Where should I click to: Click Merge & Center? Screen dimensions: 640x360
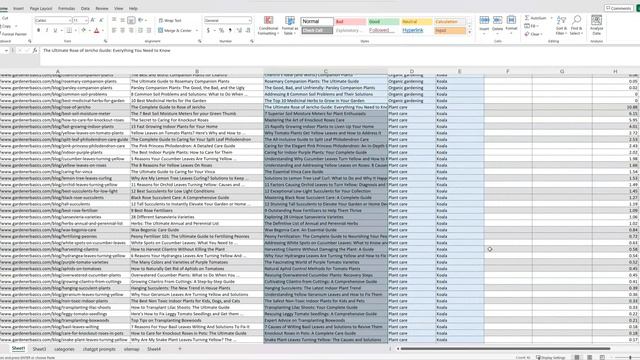click(175, 30)
